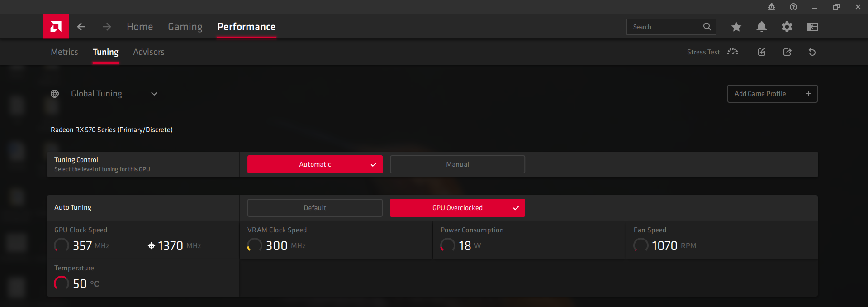Viewport: 868px width, 307px height.
Task: Select Default auto tuning
Action: click(315, 208)
